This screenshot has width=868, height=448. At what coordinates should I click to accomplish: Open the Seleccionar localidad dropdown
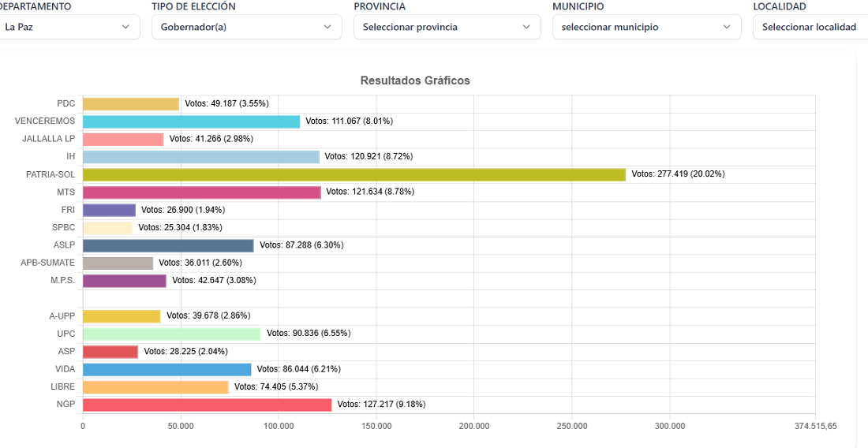click(809, 27)
